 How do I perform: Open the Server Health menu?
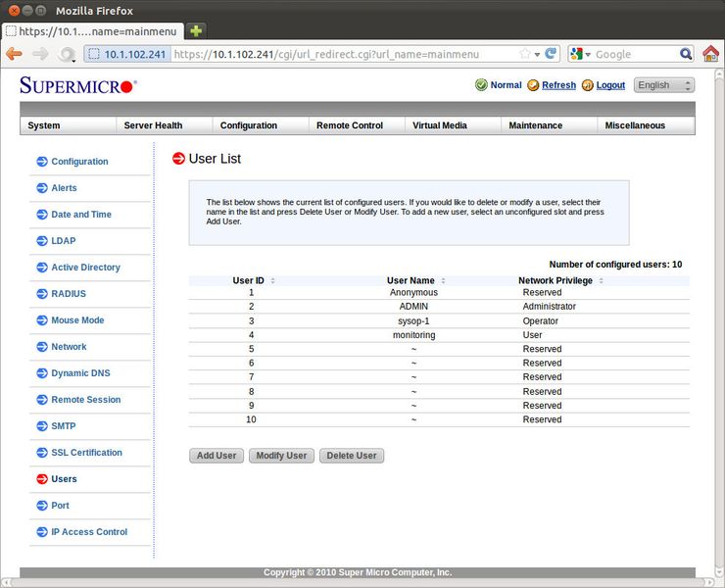(x=165, y=125)
